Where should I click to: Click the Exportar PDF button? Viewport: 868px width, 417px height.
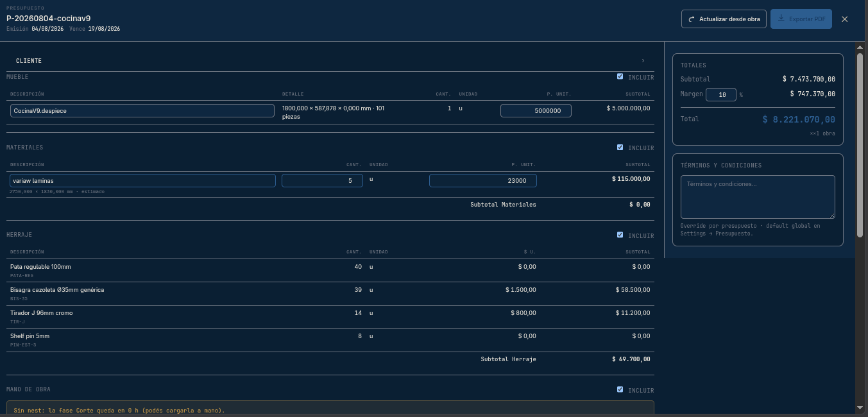coord(801,19)
